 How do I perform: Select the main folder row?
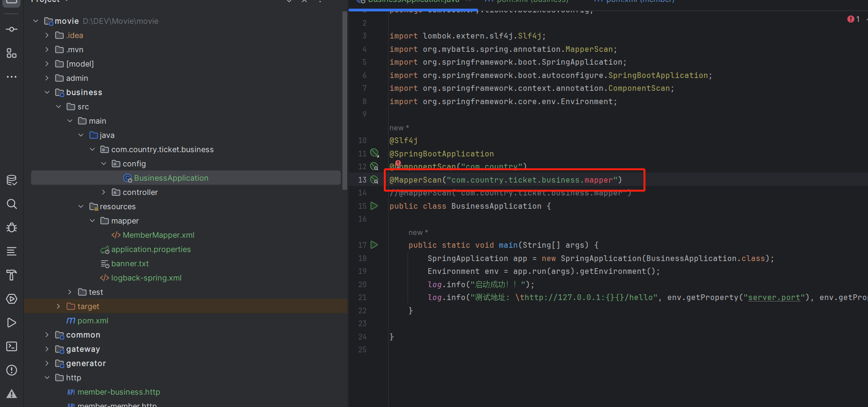pos(186,121)
